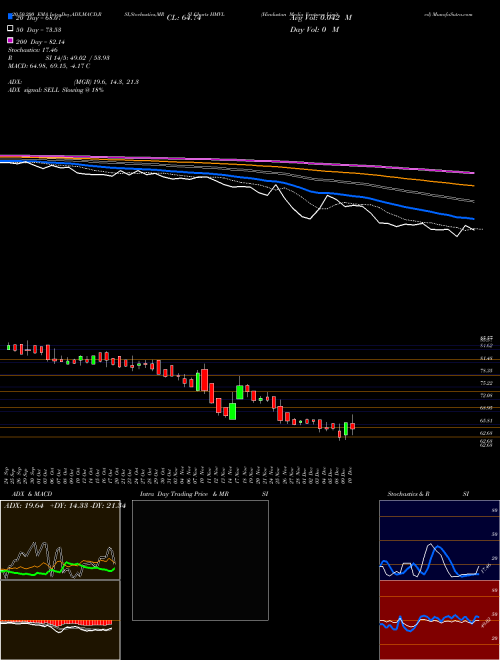Click the orange moving average line end
500x660 pixels.
(x=473, y=185)
